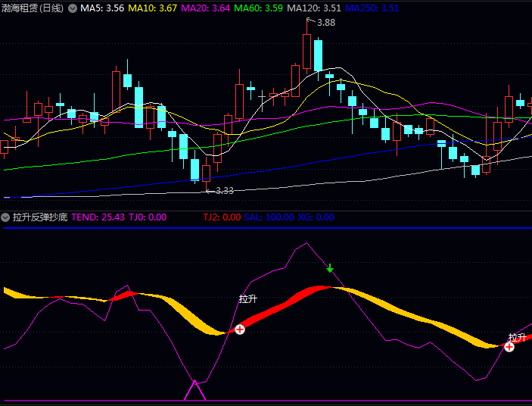
Task: Select the magenta MA20: 3.64 label
Action: [x=206, y=8]
